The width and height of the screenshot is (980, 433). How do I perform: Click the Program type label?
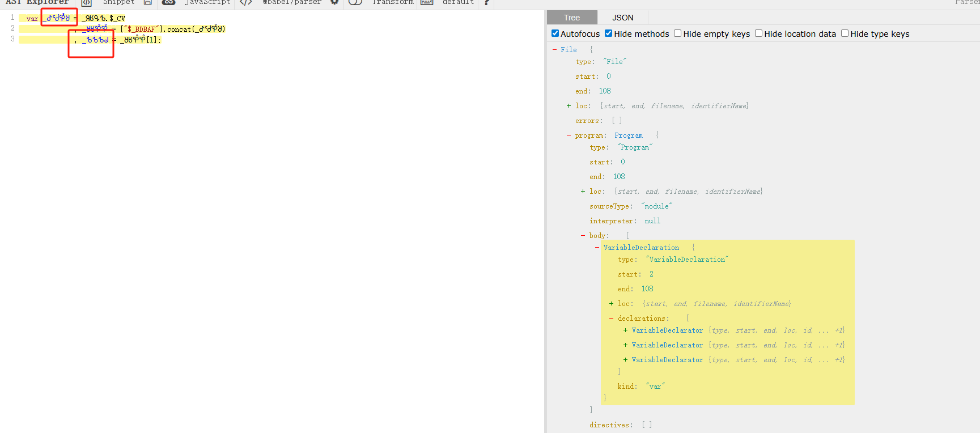coord(629,135)
